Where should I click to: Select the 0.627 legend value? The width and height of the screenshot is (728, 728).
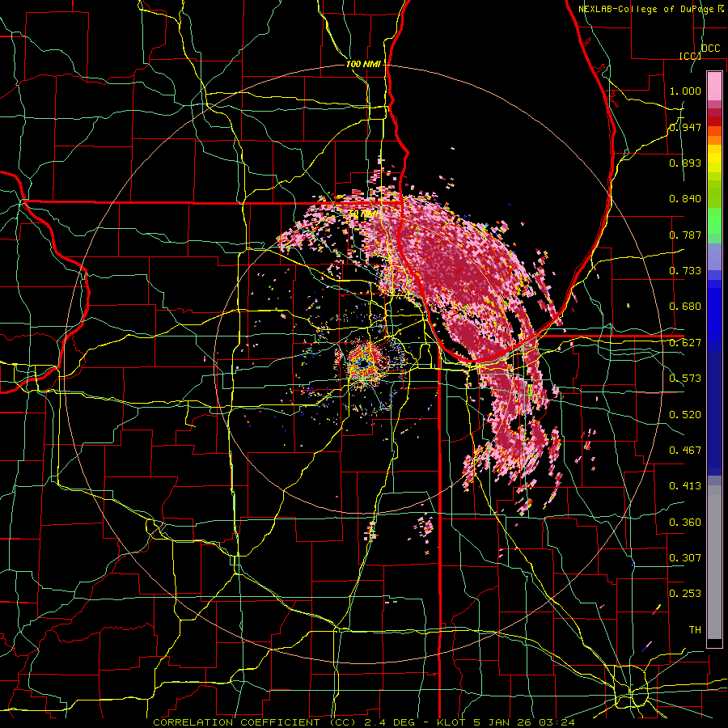685,343
